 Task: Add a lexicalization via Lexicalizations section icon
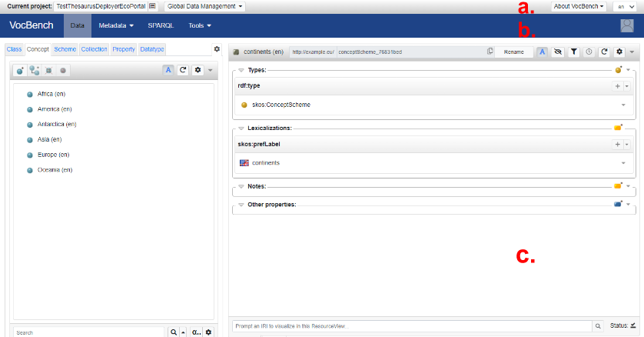618,128
